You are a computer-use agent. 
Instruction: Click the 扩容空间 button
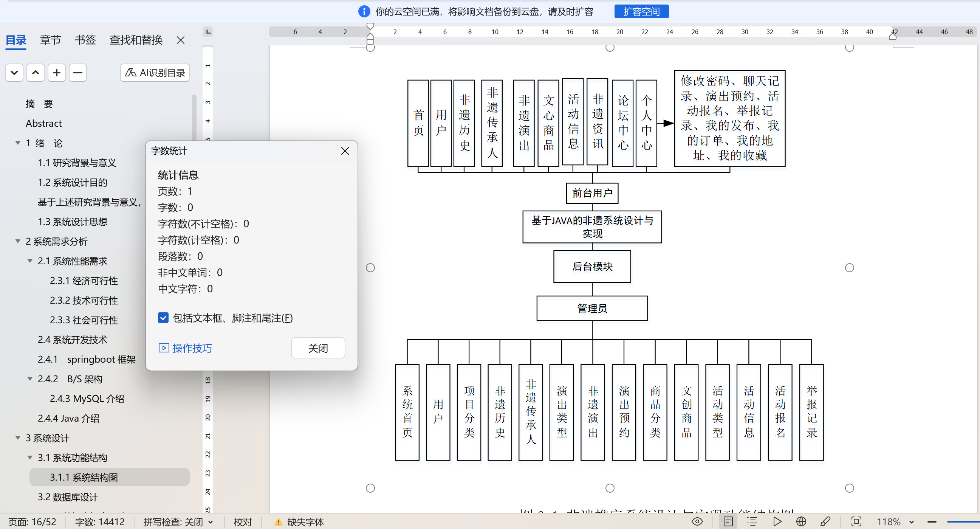(641, 12)
